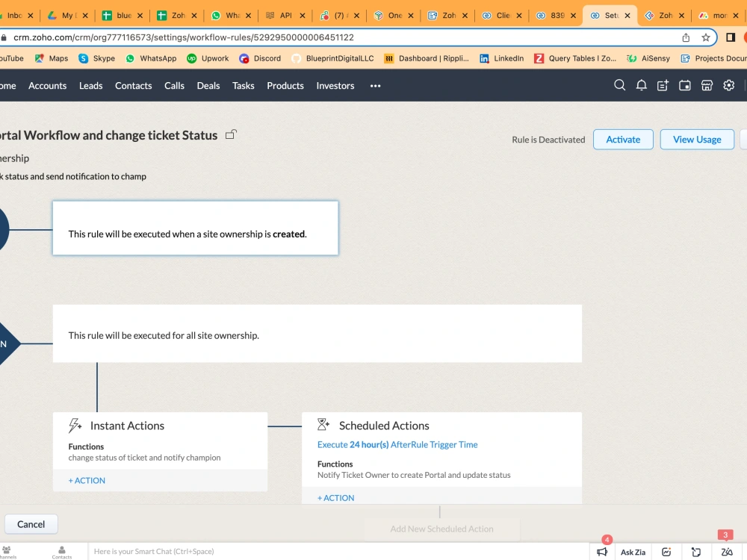Open the announcements megaphone with badge 4
This screenshot has height=560, width=747.
coord(602,552)
